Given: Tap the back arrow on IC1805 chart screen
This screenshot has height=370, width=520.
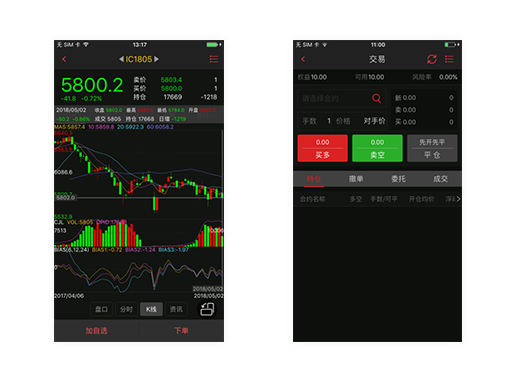Looking at the screenshot, I should click(64, 59).
